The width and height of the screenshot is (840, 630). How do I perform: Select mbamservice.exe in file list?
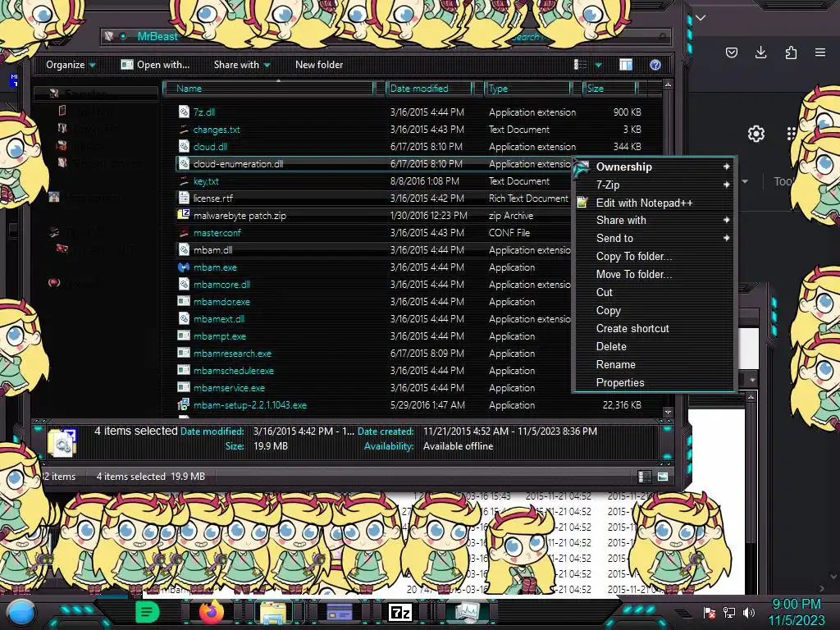pos(229,388)
